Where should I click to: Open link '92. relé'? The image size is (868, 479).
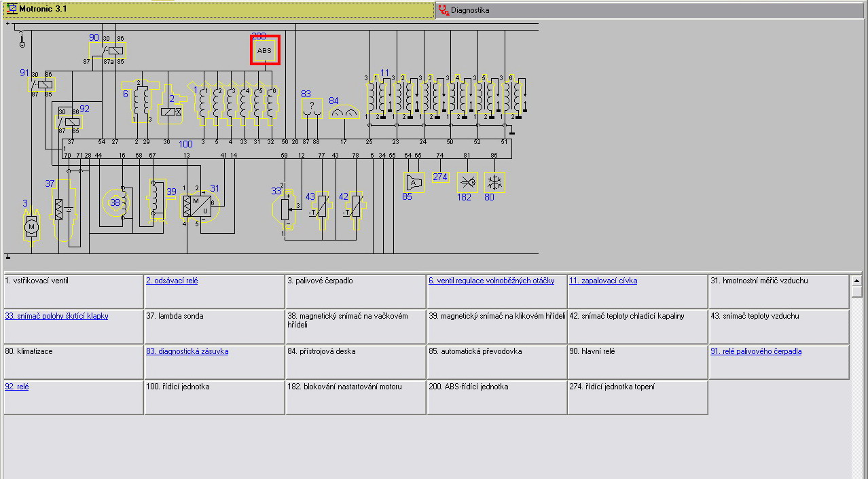click(x=16, y=387)
